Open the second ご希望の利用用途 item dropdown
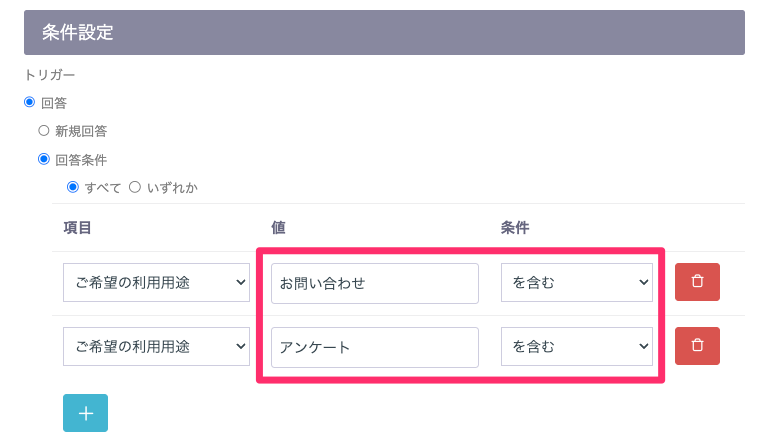Image resolution: width=773 pixels, height=439 pixels. (156, 346)
